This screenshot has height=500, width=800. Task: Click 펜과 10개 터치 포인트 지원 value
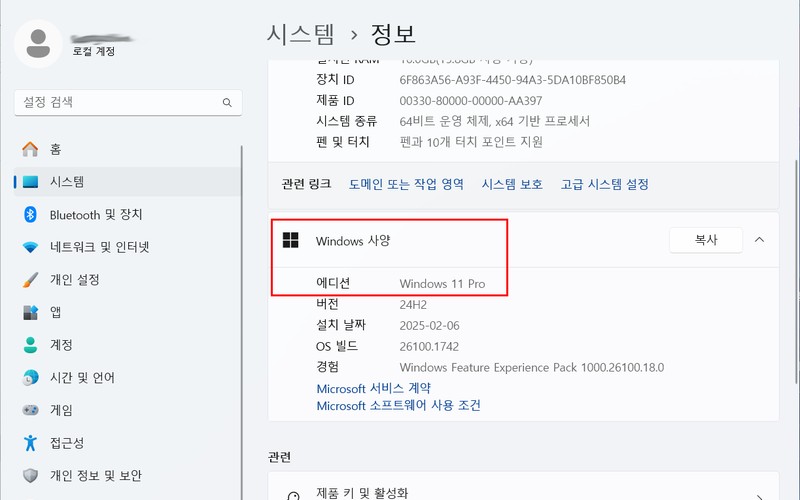coord(471,142)
